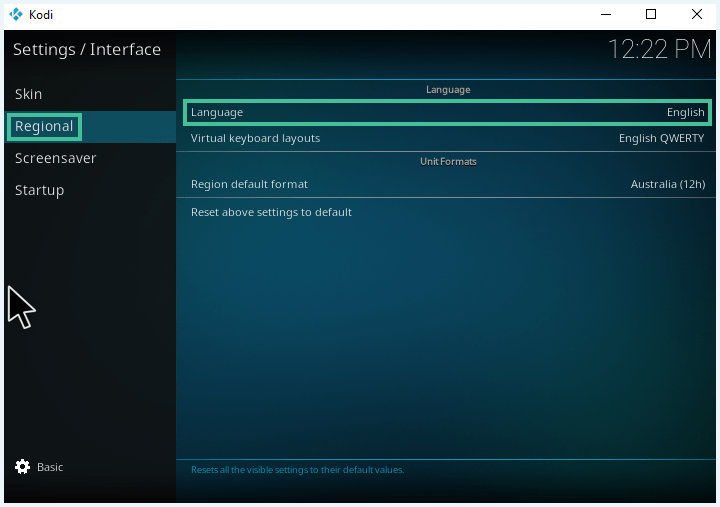Open the Screensaver settings category
Viewport: 720px width, 507px height.
[90, 158]
